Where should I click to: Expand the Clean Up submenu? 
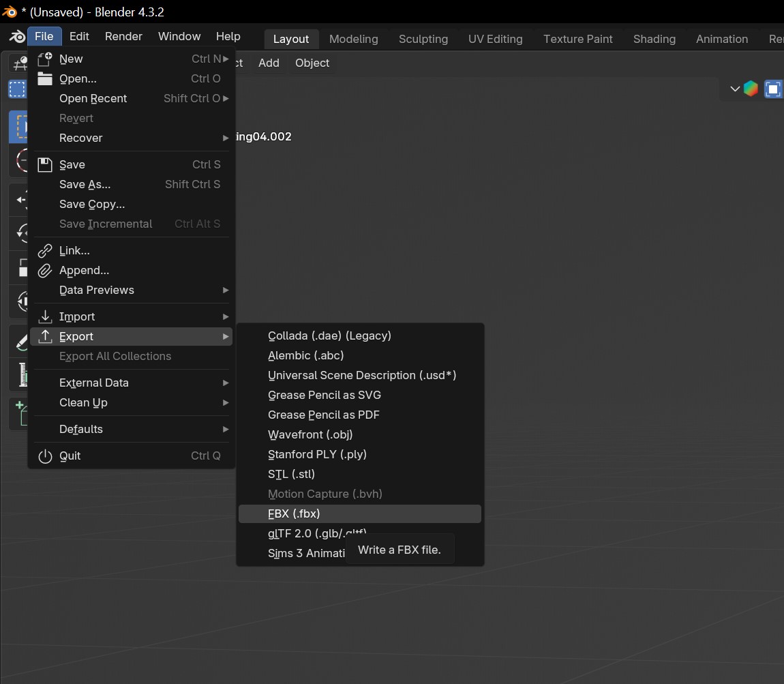click(x=131, y=402)
